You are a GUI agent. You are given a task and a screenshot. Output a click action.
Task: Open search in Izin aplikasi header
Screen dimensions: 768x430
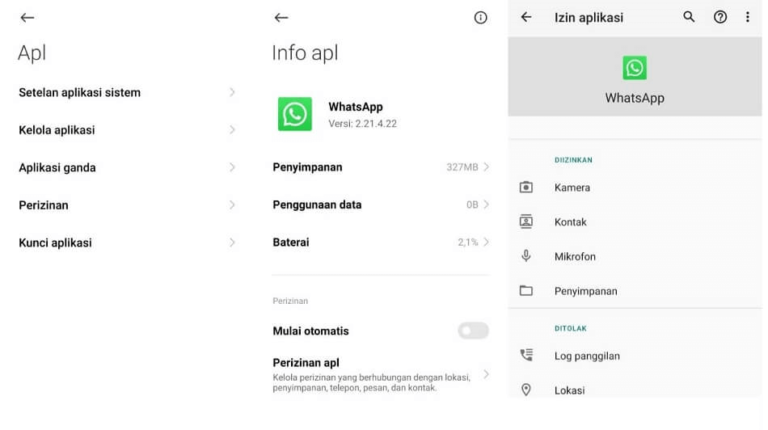(689, 17)
